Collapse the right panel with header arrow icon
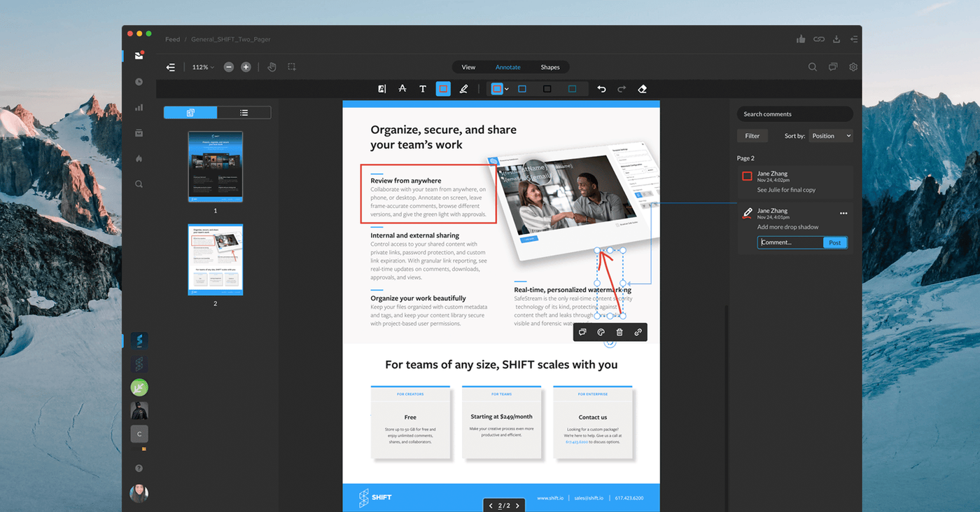Image resolution: width=980 pixels, height=512 pixels. click(x=854, y=39)
